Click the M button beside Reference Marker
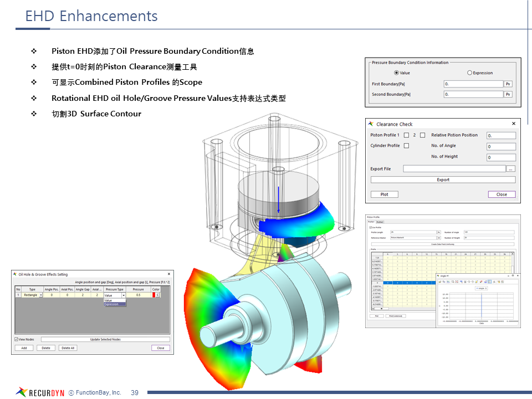Viewport: 532px width, 399px height. tap(438, 238)
